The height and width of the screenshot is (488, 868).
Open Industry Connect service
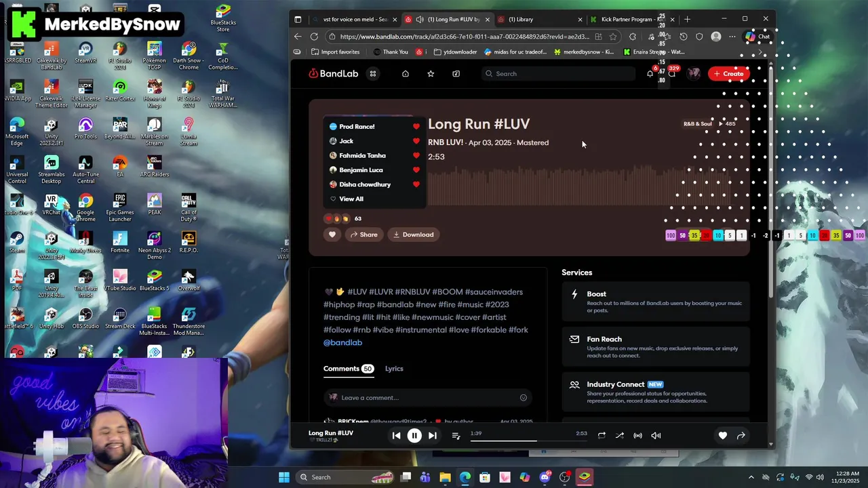click(x=656, y=392)
